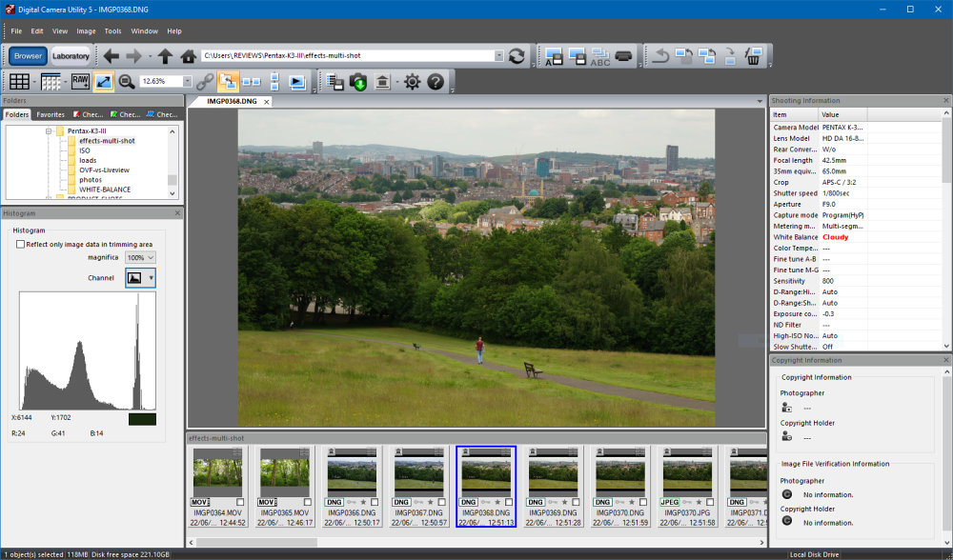Select the magnifying glass zoom tool

click(127, 81)
